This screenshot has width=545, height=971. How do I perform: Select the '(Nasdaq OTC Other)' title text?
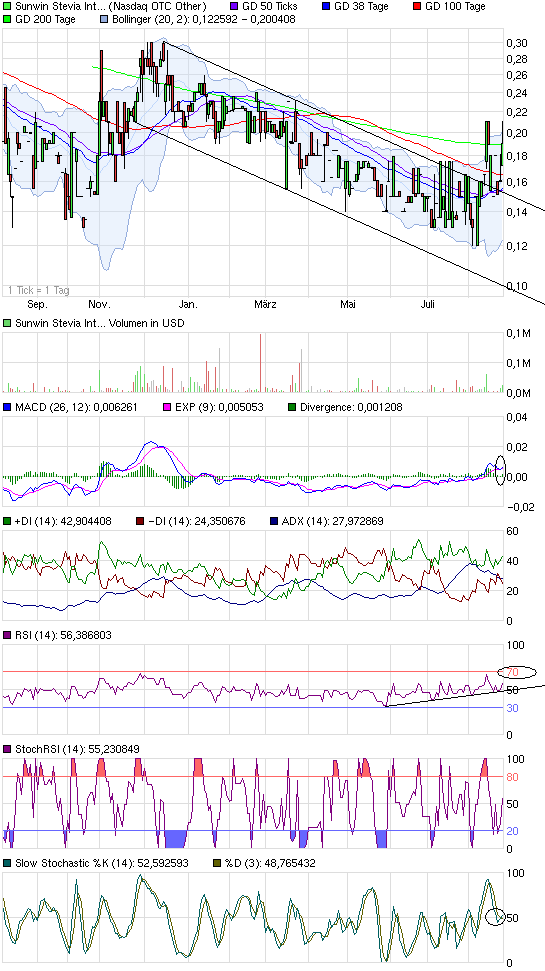coord(157,7)
